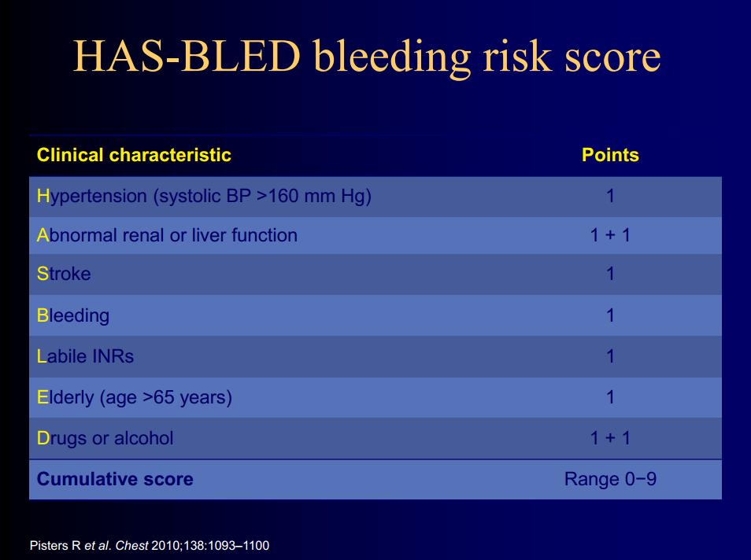Click the point value for Stroke
This screenshot has width=751, height=560.
[x=610, y=274]
